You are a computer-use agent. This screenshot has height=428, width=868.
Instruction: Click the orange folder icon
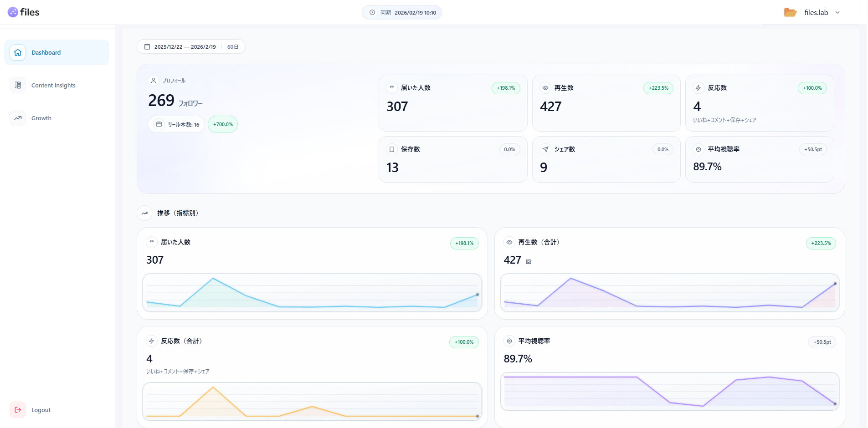(x=790, y=12)
